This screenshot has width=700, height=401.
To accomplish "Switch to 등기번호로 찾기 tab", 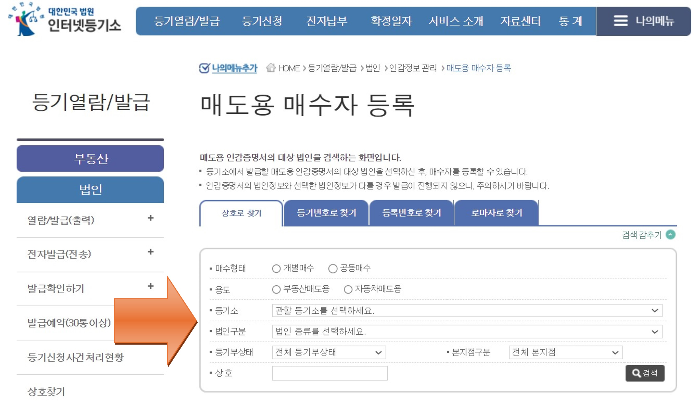I will click(326, 213).
